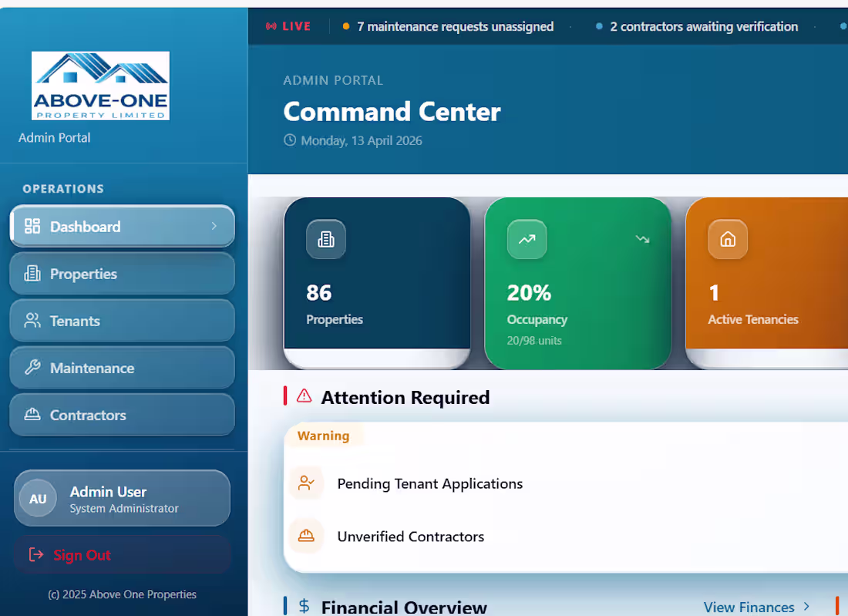Navigate to the Contractors sidebar section
This screenshot has height=616, width=848.
pos(123,415)
